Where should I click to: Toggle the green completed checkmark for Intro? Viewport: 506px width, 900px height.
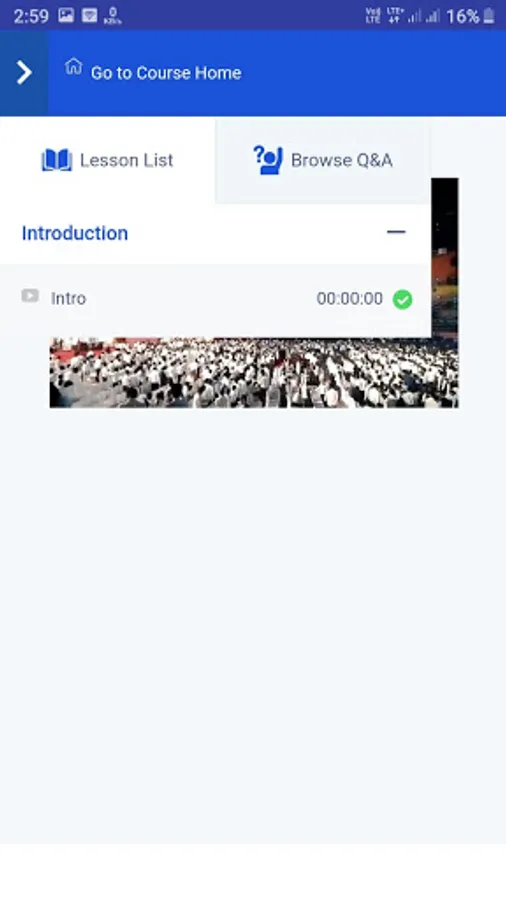click(x=402, y=299)
